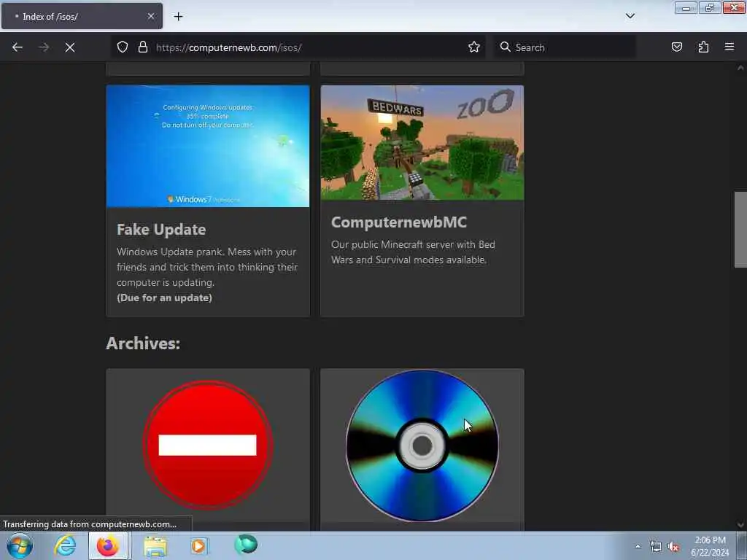The image size is (747, 560).
Task: Open the ComputernewbMC Minecraft screenshot
Action: click(422, 143)
